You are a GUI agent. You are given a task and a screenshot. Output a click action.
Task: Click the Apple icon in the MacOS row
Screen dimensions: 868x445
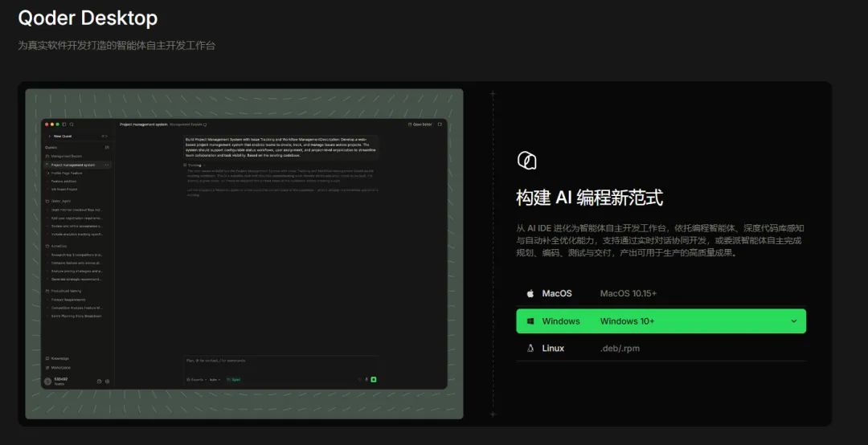pos(530,293)
